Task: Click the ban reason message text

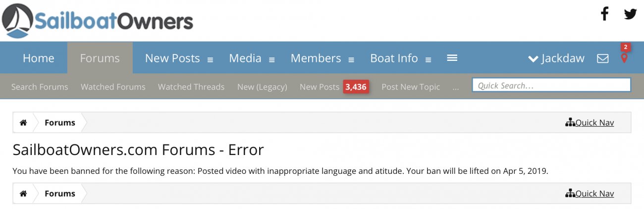Action: [x=280, y=171]
